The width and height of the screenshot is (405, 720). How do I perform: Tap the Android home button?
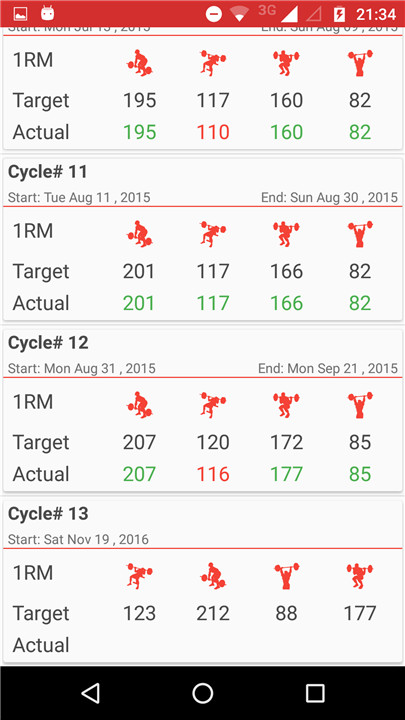[x=202, y=693]
